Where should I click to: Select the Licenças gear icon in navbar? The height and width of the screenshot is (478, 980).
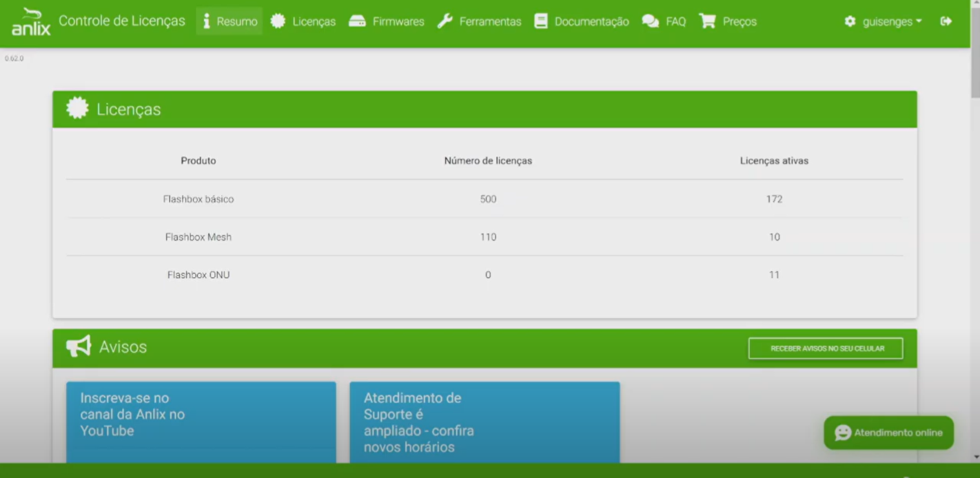[278, 21]
